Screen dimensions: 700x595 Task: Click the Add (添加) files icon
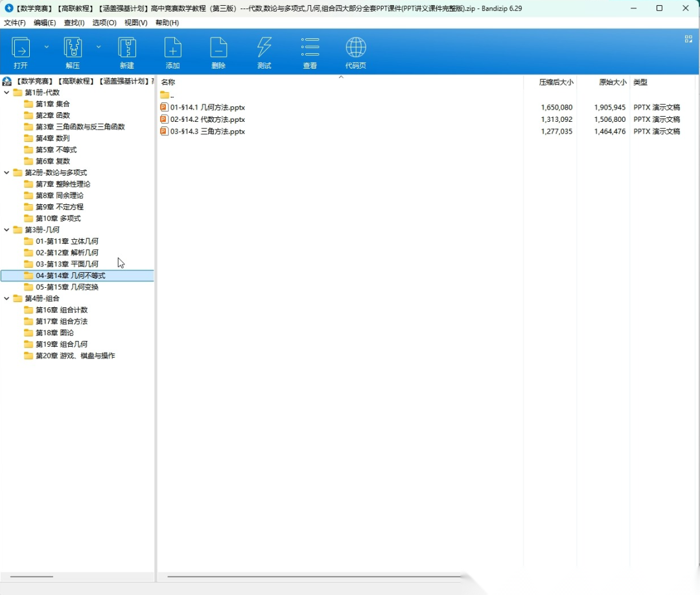pyautogui.click(x=172, y=48)
